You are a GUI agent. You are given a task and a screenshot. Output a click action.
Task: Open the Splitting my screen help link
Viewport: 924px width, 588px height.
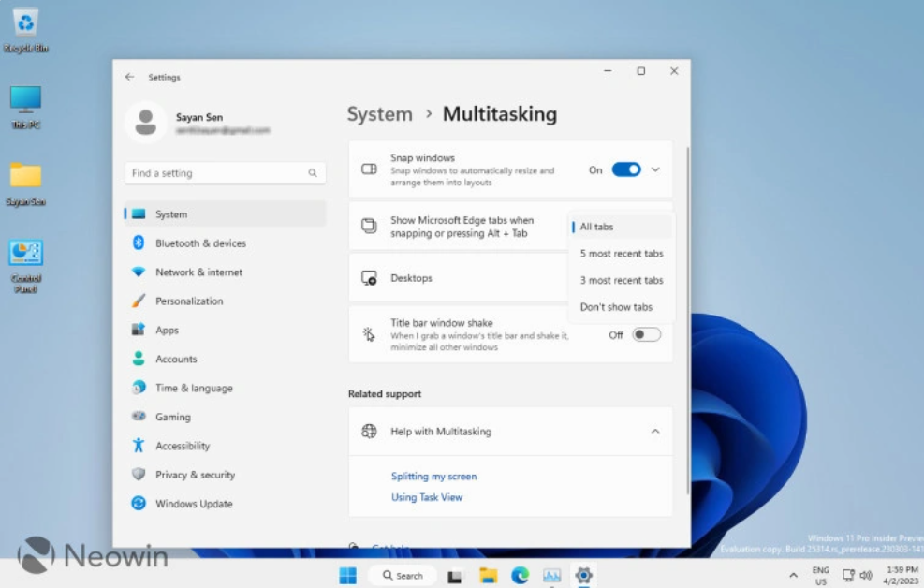[x=433, y=476]
